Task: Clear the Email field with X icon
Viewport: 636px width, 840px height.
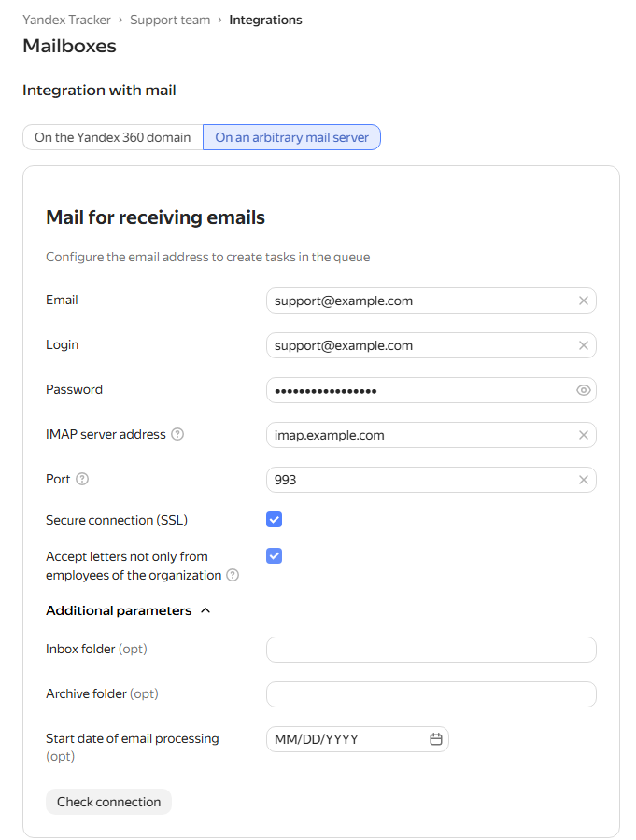Action: click(x=584, y=301)
